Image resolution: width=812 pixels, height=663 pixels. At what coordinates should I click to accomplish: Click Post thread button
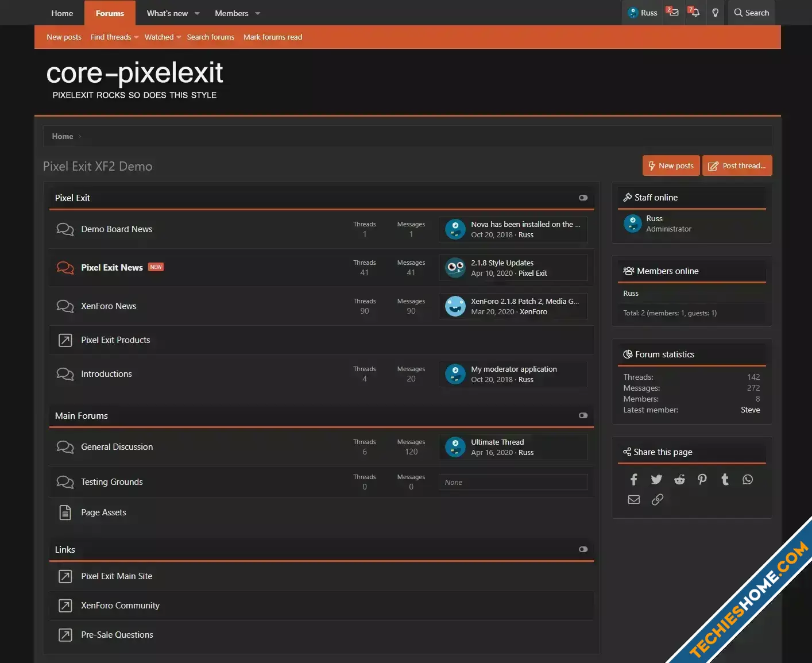click(737, 165)
